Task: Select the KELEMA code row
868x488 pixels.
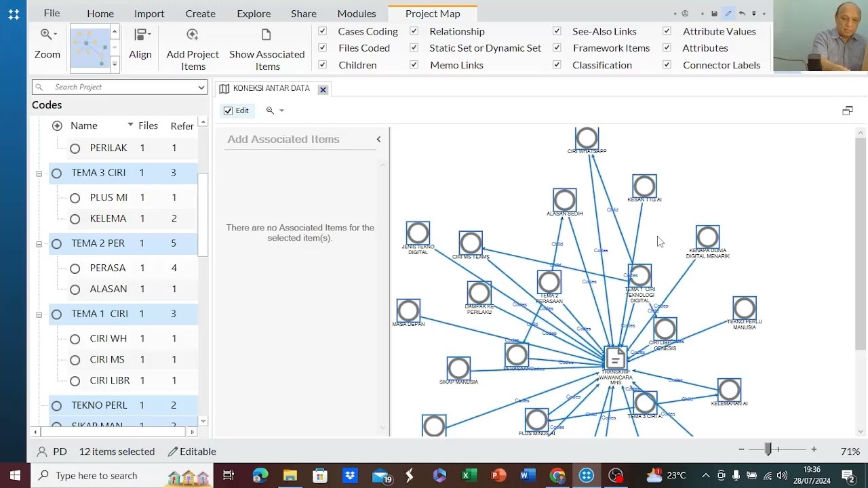Action: 123,218
